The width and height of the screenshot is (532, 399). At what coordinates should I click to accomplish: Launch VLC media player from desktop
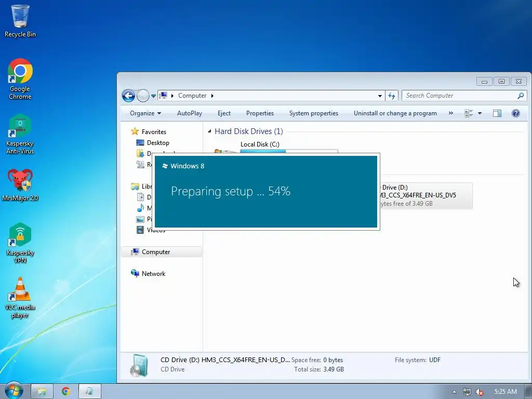[20, 298]
